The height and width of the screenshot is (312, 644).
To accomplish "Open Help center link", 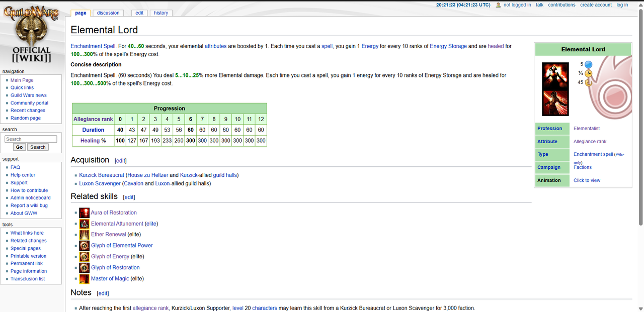I will (23, 175).
